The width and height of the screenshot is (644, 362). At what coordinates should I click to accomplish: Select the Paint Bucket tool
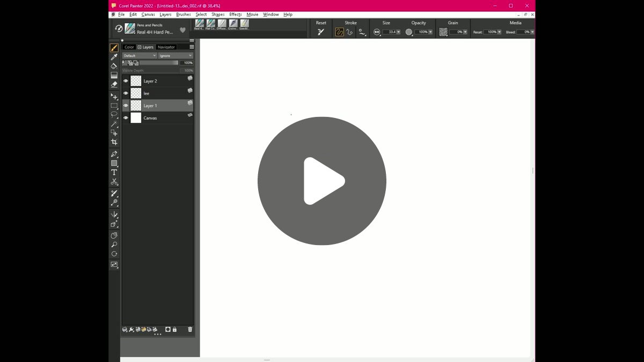point(114,66)
